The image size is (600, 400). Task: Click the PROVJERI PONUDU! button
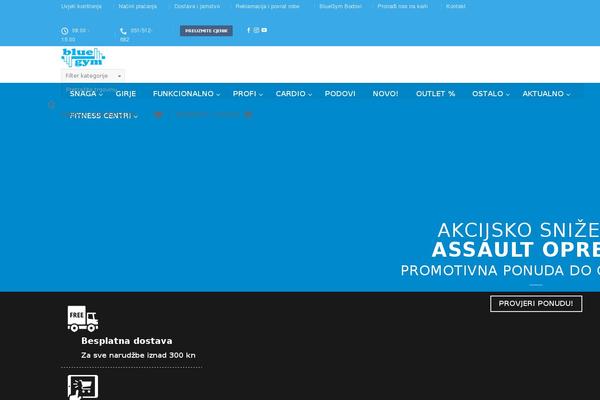click(x=536, y=304)
